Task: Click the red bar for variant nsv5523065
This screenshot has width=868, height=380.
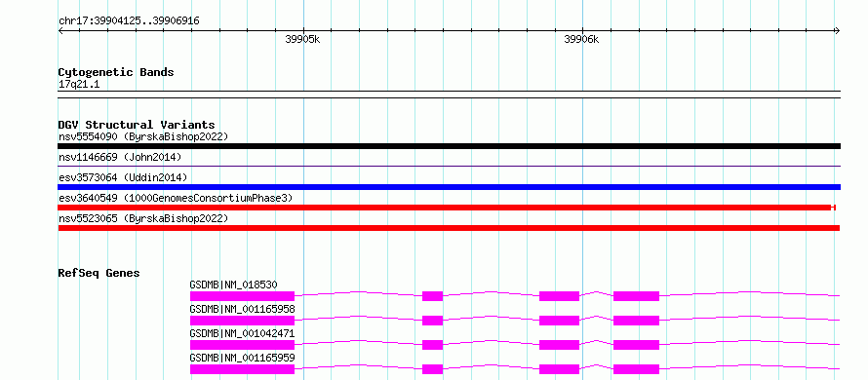Action: (449, 228)
